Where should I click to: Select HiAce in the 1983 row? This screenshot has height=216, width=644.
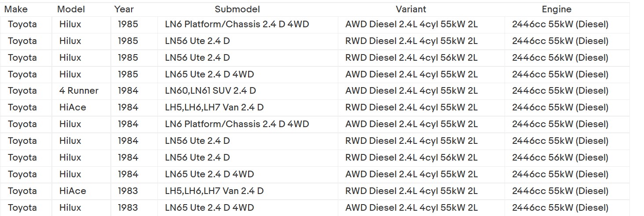coord(73,191)
